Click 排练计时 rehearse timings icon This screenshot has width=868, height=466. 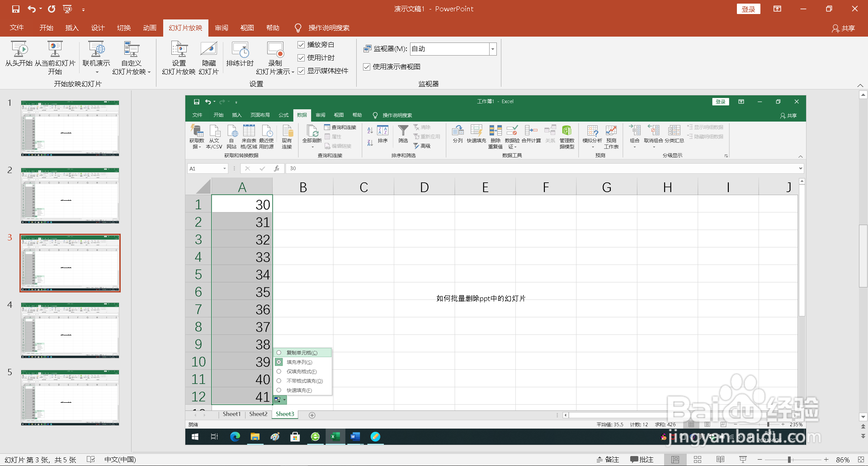[240, 54]
